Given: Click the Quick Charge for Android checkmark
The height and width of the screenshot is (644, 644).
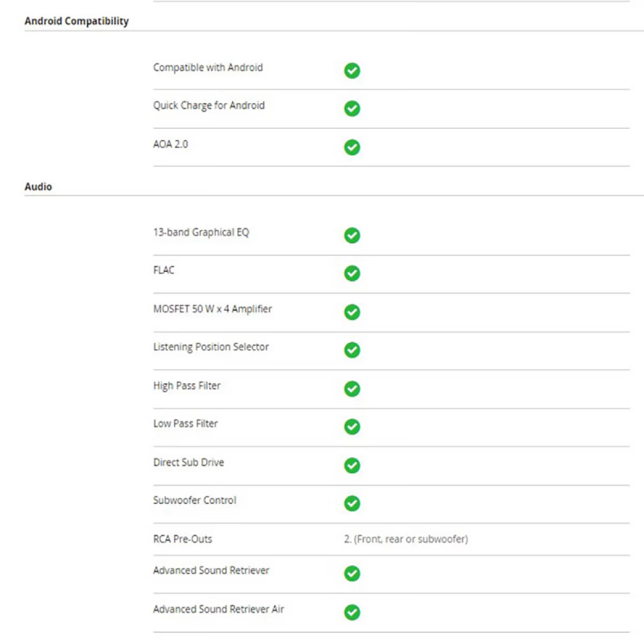Looking at the screenshot, I should pos(352,108).
